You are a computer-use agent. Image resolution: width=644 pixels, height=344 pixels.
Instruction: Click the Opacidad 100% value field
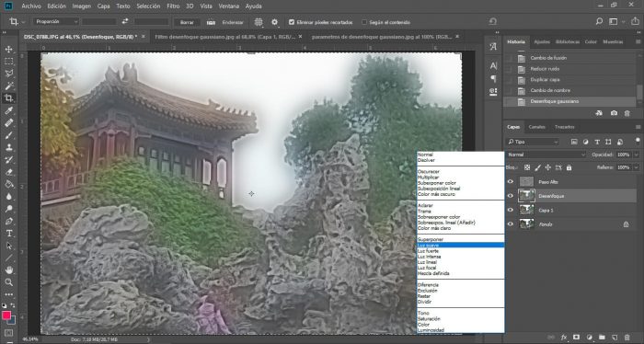coord(623,155)
